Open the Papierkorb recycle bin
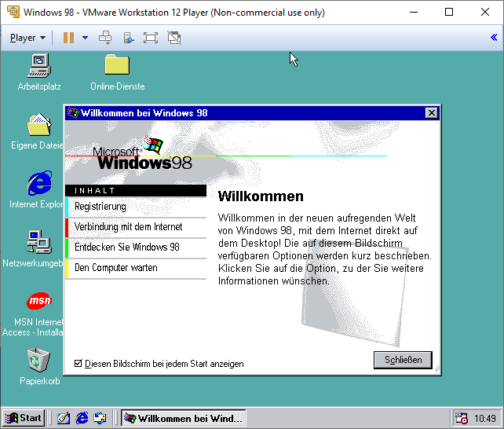The width and height of the screenshot is (504, 429). pyautogui.click(x=38, y=361)
